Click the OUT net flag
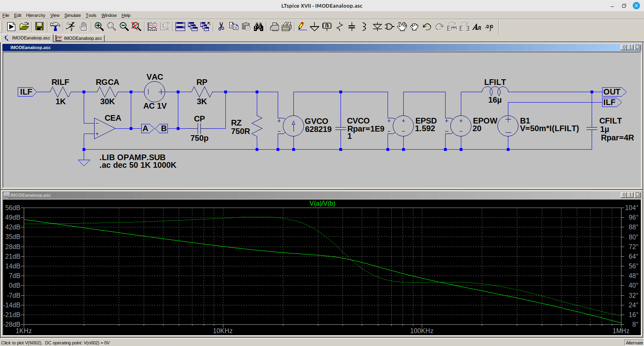Viewport: 644px width, 346px height. [614, 92]
